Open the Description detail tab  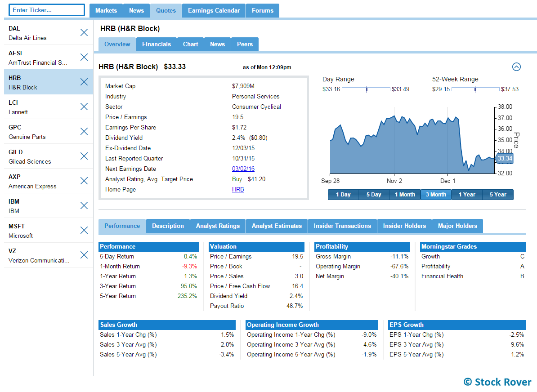click(168, 226)
